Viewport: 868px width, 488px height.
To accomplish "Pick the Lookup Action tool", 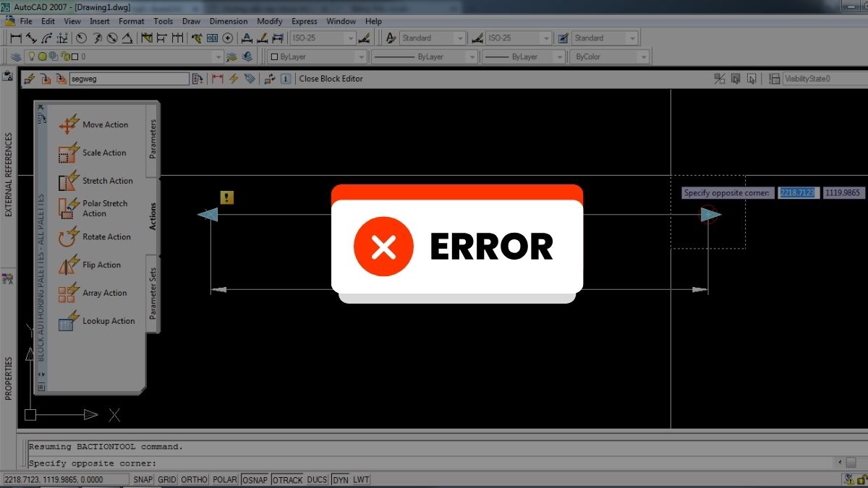I will pyautogui.click(x=96, y=320).
